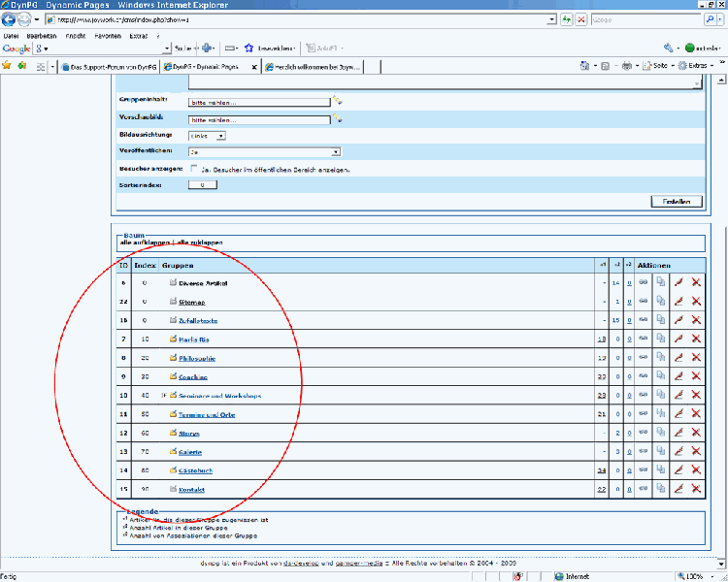Click edit pencil for Gästebuch row
This screenshot has width=728, height=582.
(x=678, y=470)
